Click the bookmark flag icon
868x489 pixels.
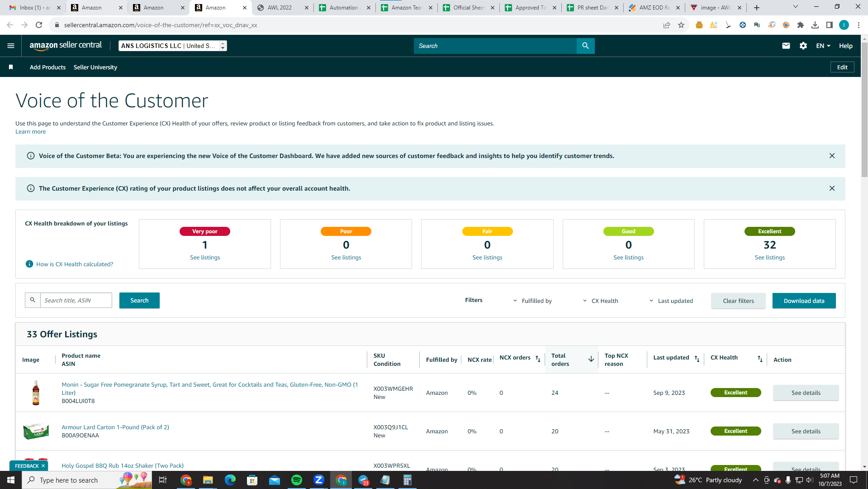click(x=11, y=67)
